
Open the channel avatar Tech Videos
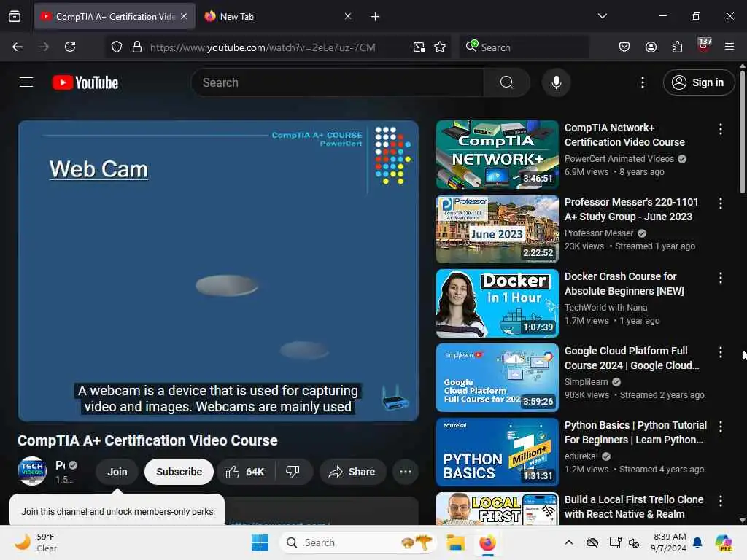(32, 470)
